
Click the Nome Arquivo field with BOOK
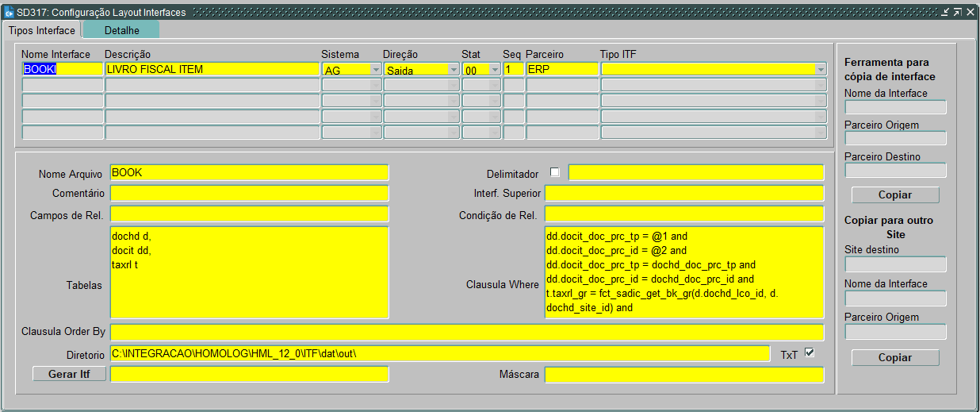point(249,172)
